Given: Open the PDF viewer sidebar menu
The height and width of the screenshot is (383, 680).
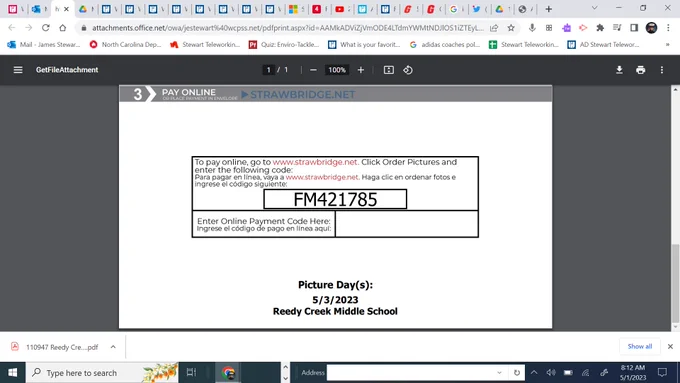Looking at the screenshot, I should tap(18, 70).
